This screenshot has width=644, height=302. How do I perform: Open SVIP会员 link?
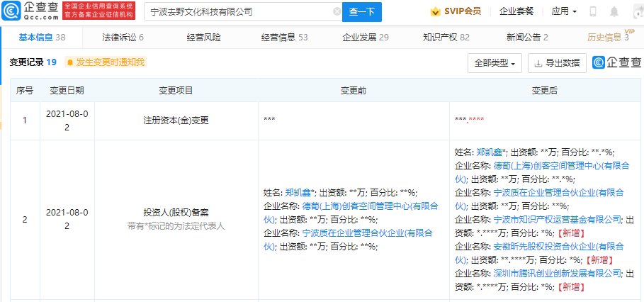(463, 11)
